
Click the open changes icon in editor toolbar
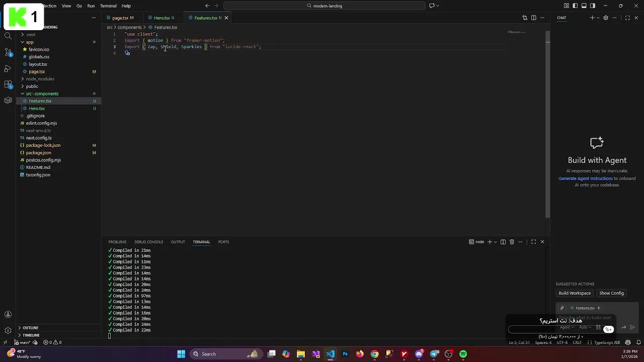point(525,18)
